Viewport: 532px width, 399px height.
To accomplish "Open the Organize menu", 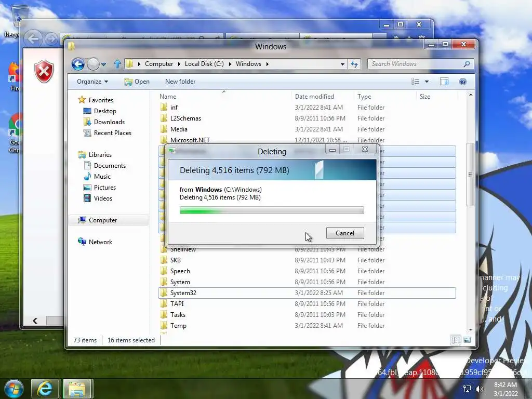I will click(x=92, y=82).
